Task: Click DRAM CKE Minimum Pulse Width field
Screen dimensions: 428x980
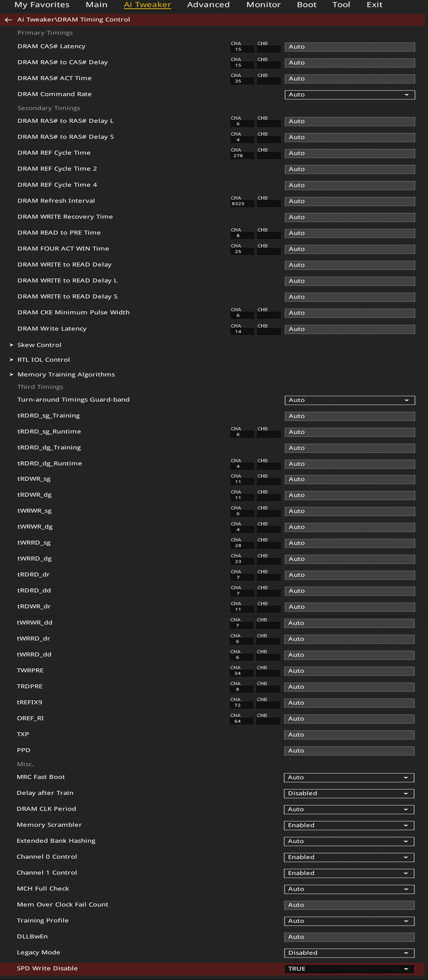Action: click(x=350, y=314)
